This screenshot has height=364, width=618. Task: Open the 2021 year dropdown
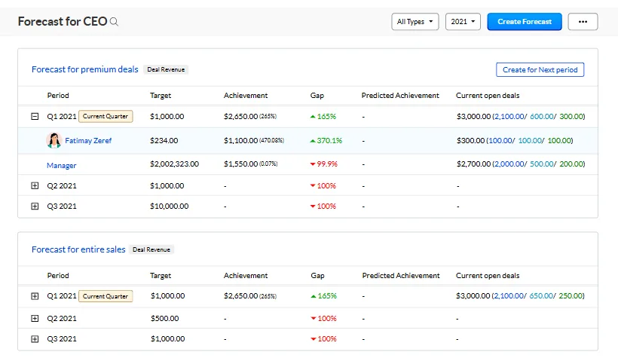[463, 22]
